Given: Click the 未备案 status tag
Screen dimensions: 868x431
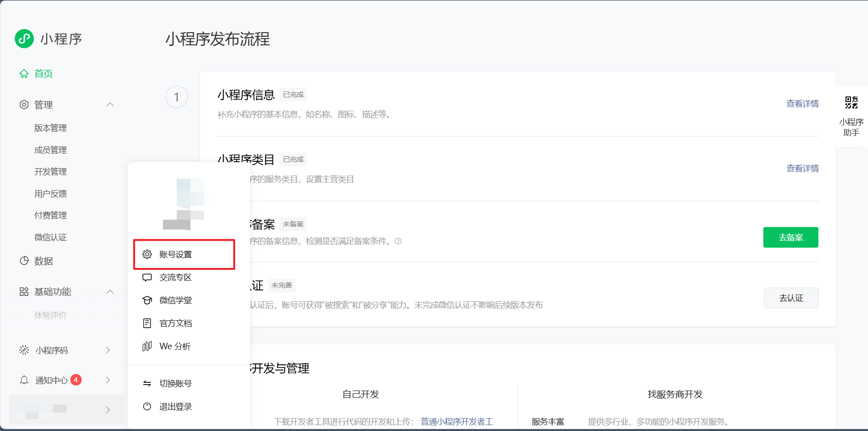Looking at the screenshot, I should 293,224.
